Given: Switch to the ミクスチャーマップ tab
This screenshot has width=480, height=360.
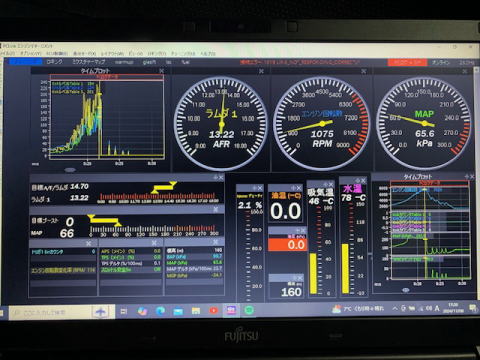Looking at the screenshot, I should [89, 62].
